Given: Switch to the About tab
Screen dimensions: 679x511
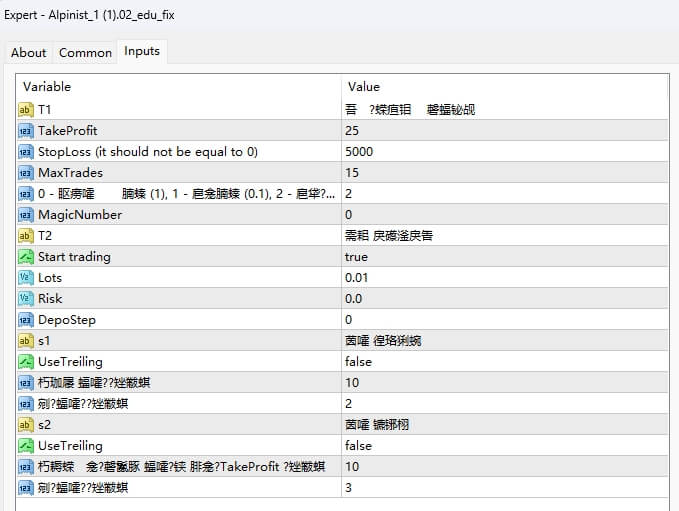Looking at the screenshot, I should [29, 53].
